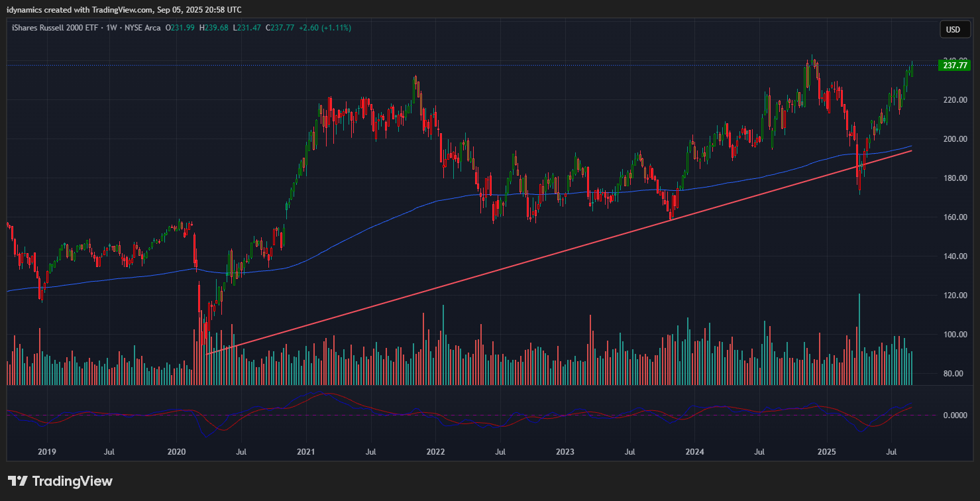Screen dimensions: 980x501
Task: Click the green 237.77 current price label
Action: pyautogui.click(x=955, y=65)
